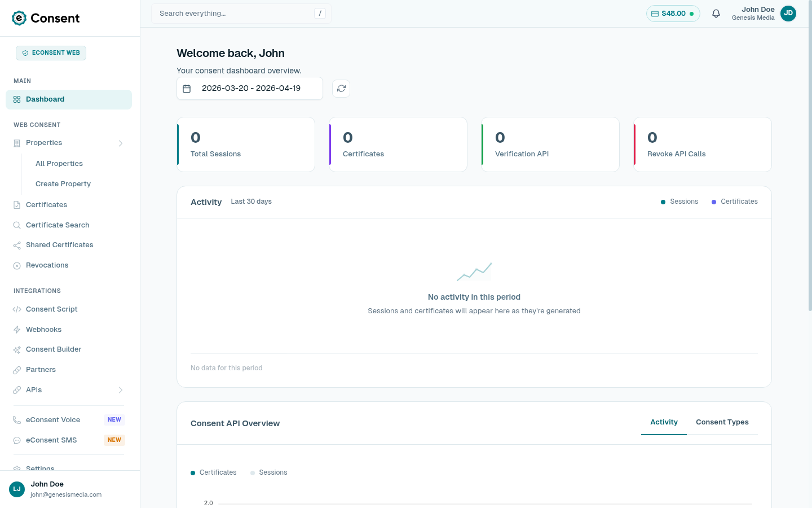Viewport: 812px width, 508px height.
Task: Click the 'Last 30 days' label
Action: (x=251, y=202)
